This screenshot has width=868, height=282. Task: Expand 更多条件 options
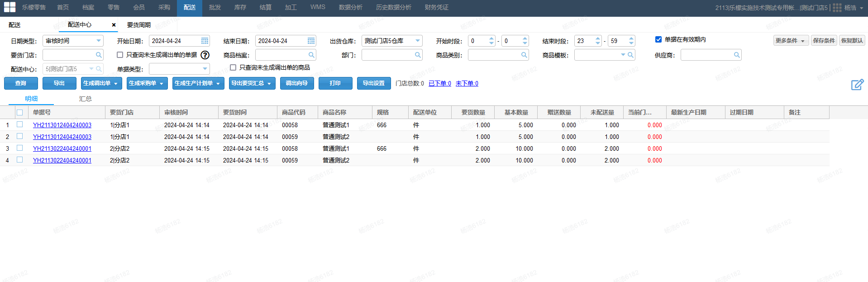point(791,41)
